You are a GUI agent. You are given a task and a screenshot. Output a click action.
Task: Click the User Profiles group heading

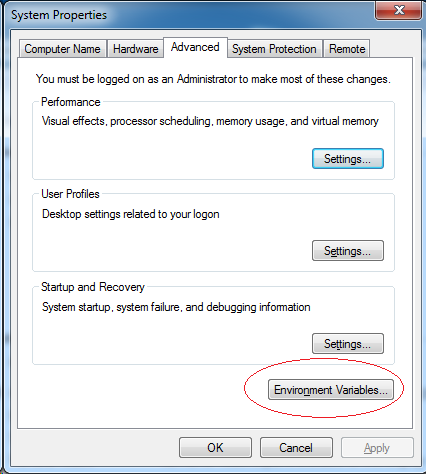pyautogui.click(x=70, y=194)
